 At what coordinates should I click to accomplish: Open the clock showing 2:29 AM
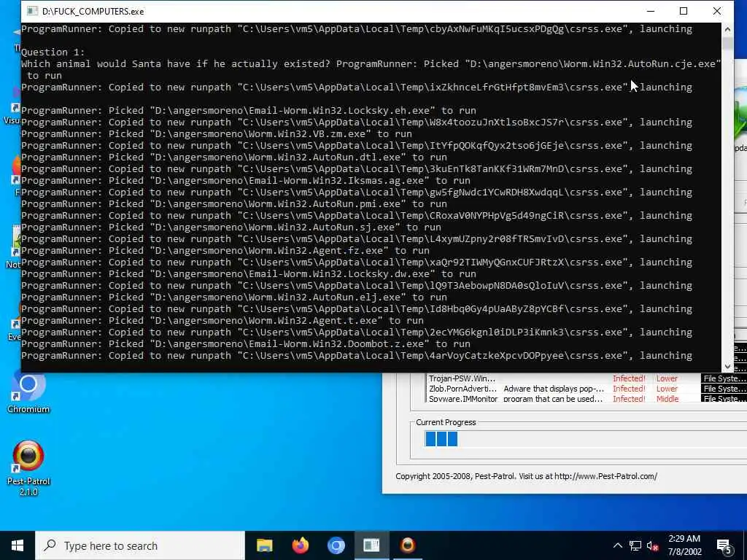click(684, 539)
